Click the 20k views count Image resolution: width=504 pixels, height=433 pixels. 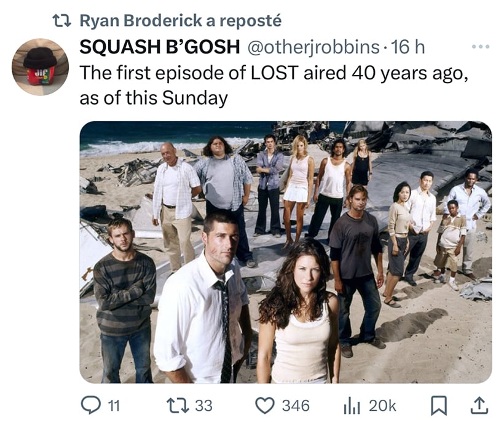pyautogui.click(x=382, y=406)
